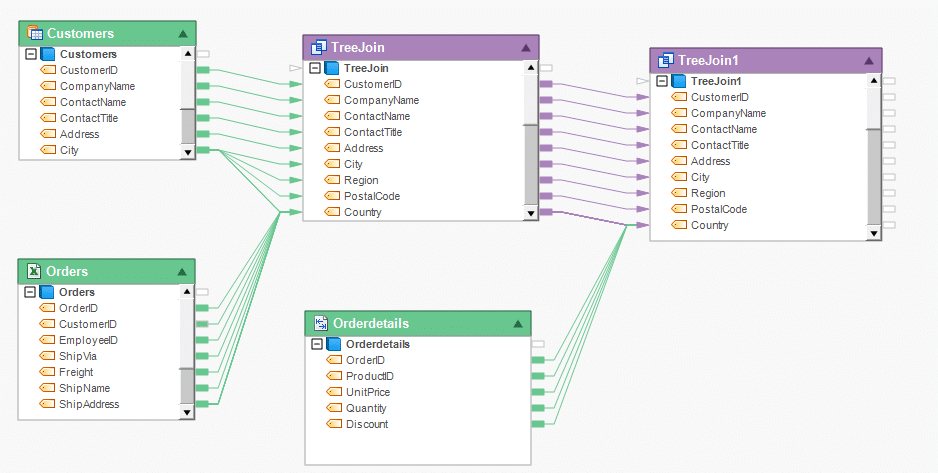Collapse the TreeJoin1 root tree node
The height and width of the screenshot is (473, 938).
[x=662, y=81]
